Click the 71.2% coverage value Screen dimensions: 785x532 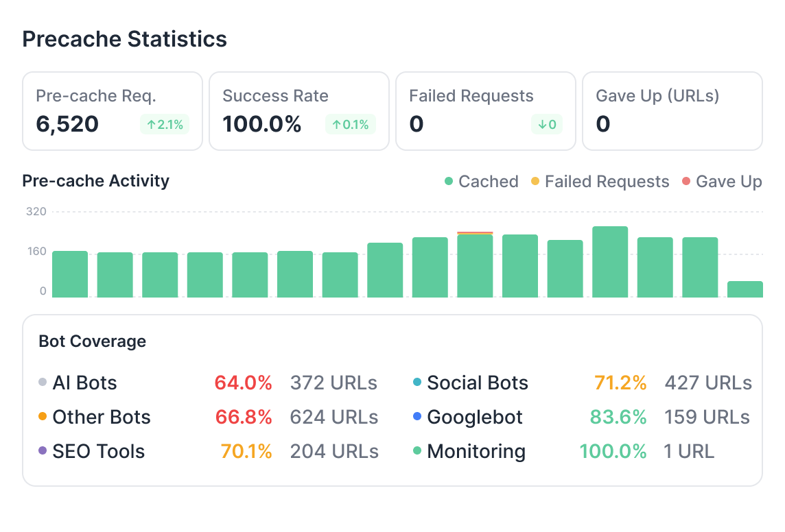pos(620,383)
